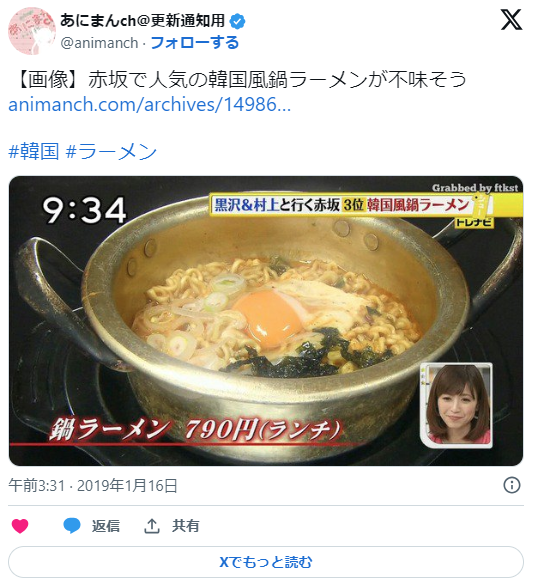Click the animanch profile avatar
Screen dimensions: 534x586
[32, 31]
